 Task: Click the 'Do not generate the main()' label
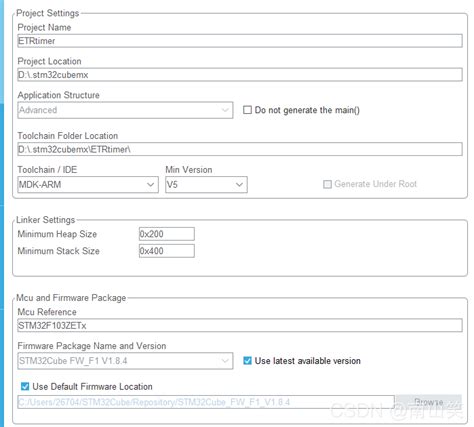pyautogui.click(x=307, y=110)
